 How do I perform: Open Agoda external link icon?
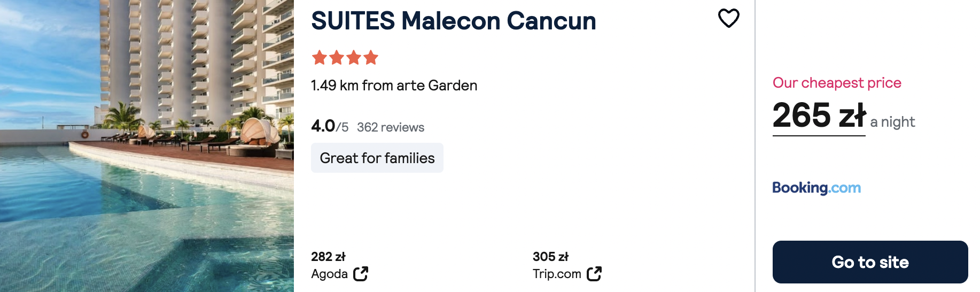[361, 274]
